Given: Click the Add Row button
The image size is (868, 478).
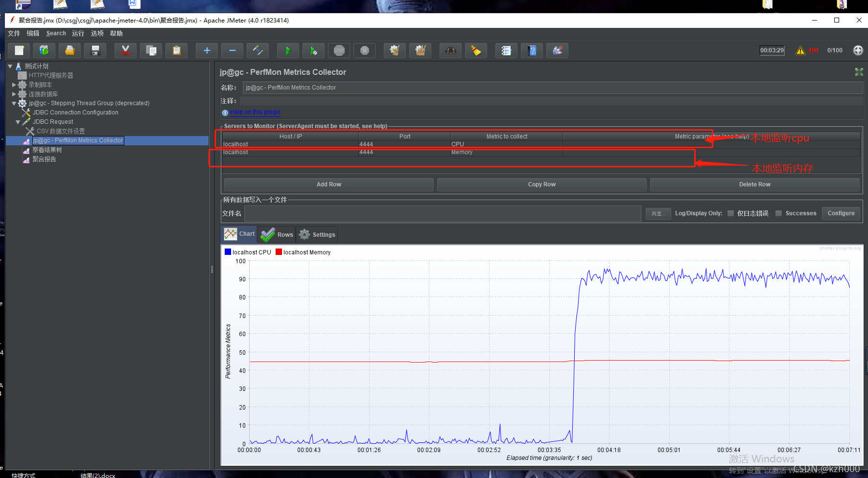Looking at the screenshot, I should (x=328, y=184).
